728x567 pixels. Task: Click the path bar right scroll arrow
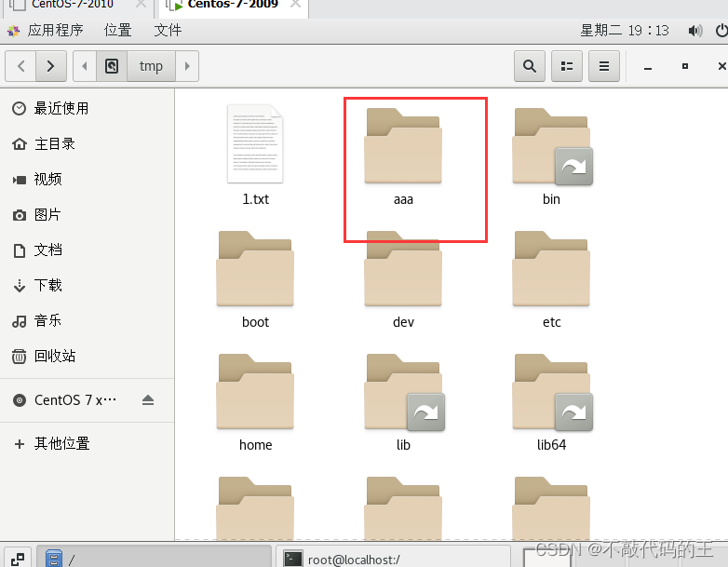pos(187,66)
